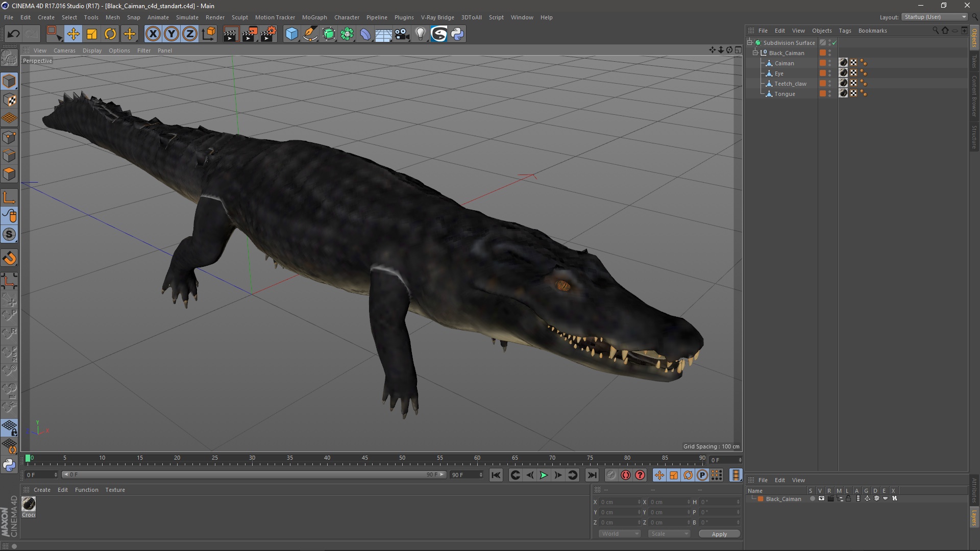Image resolution: width=980 pixels, height=551 pixels.
Task: Click the Undo arrow icon
Action: [13, 34]
